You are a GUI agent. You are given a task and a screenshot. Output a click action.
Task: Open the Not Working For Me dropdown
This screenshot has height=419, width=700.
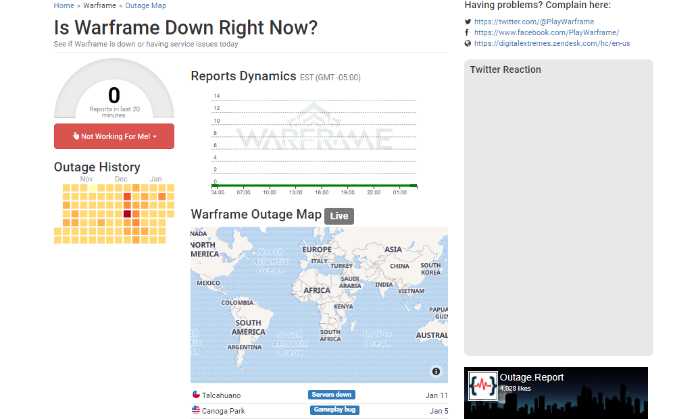point(114,136)
